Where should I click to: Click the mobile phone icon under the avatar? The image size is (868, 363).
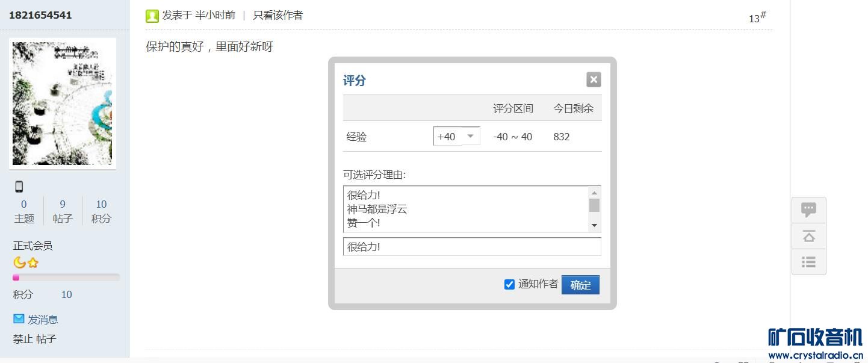(19, 187)
